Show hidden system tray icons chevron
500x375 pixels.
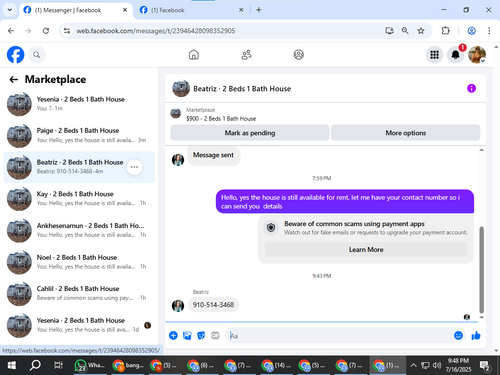[413, 365]
